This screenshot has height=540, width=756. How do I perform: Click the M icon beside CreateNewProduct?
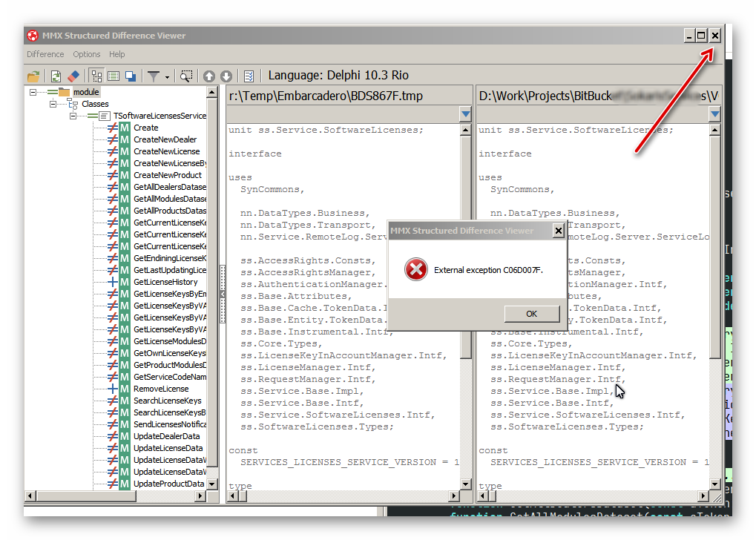pyautogui.click(x=125, y=176)
